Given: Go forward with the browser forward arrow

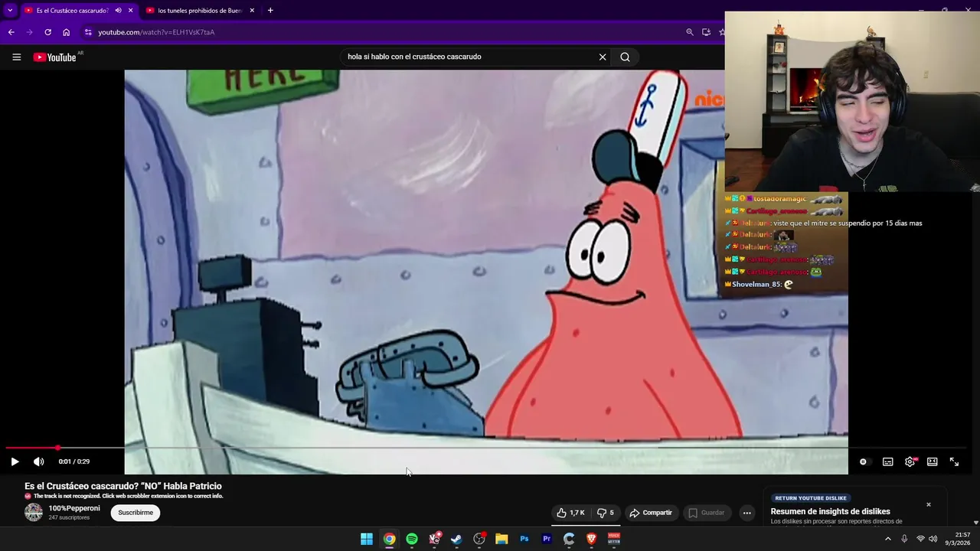Looking at the screenshot, I should click(29, 32).
